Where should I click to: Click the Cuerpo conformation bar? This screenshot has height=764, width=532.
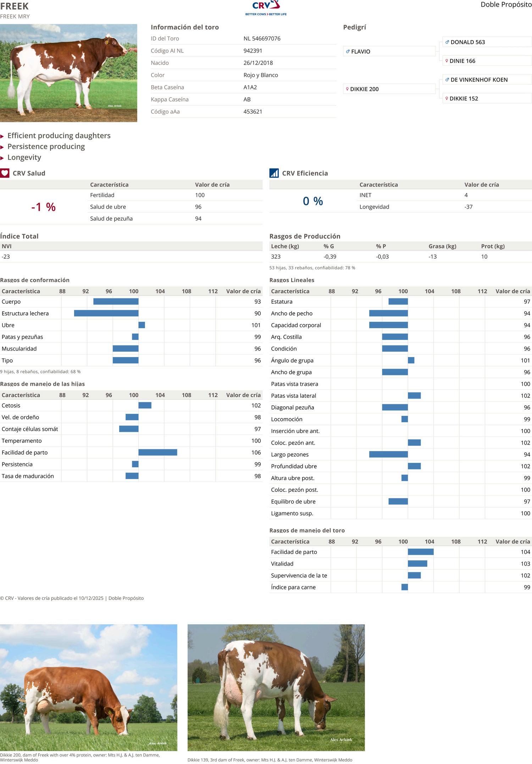[116, 302]
